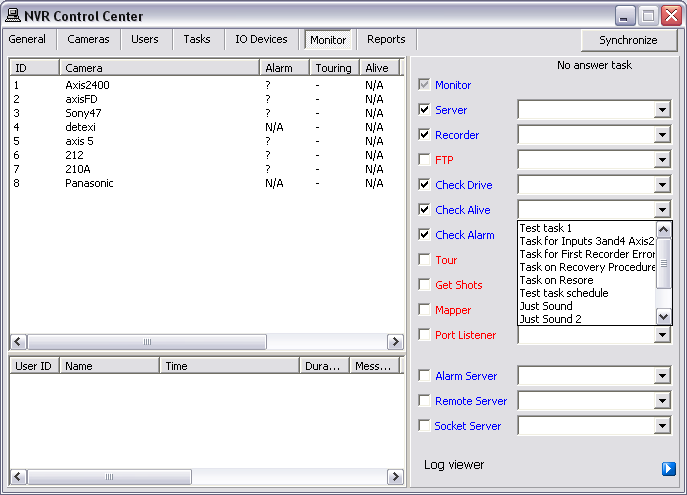
Task: Toggle the Check Alarm checkbox
Action: (x=424, y=234)
